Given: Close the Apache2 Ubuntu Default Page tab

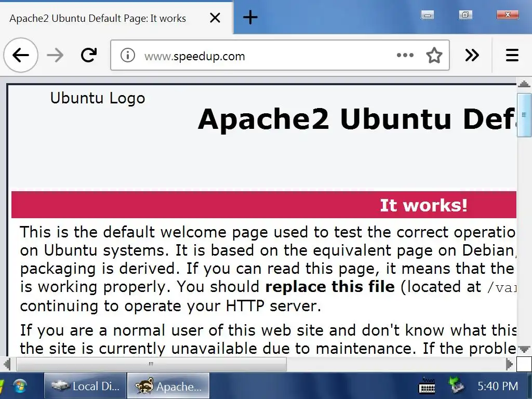Looking at the screenshot, I should point(215,18).
